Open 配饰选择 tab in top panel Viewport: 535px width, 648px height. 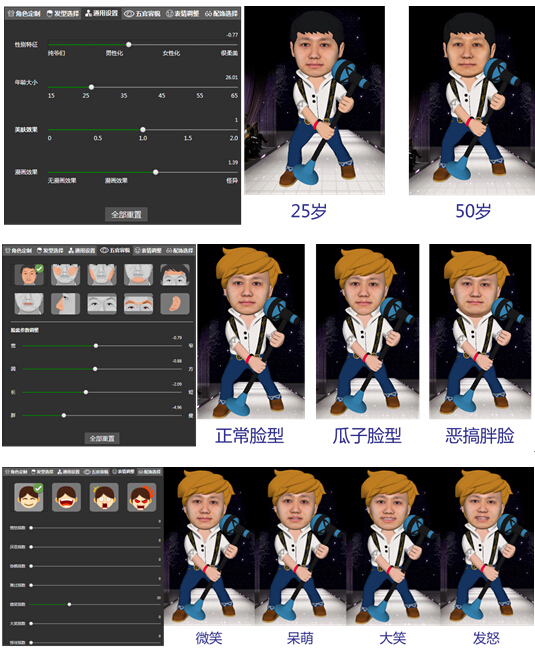[x=221, y=14]
